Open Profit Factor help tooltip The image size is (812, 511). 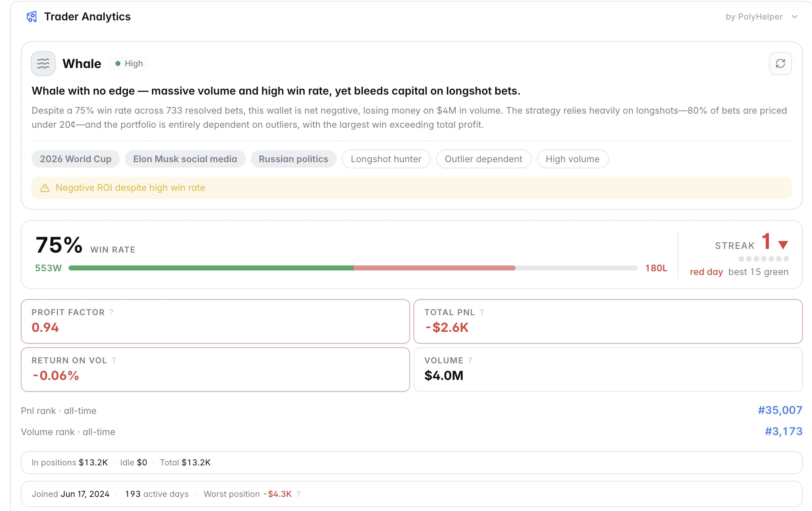pyautogui.click(x=111, y=312)
